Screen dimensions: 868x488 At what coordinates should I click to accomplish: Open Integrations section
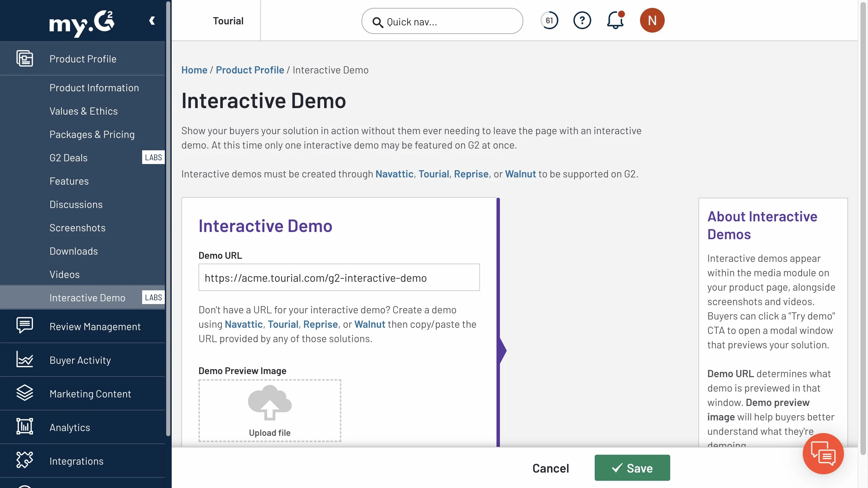82,461
